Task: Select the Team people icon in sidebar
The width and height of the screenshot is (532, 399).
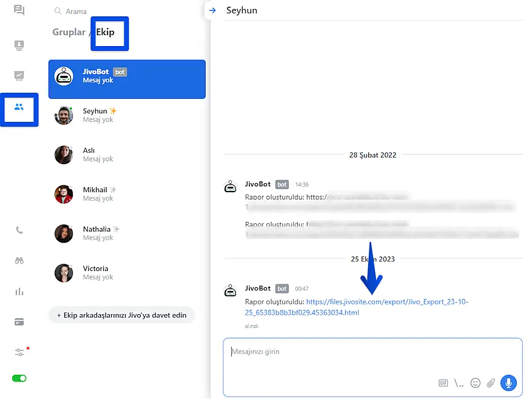Action: 19,107
